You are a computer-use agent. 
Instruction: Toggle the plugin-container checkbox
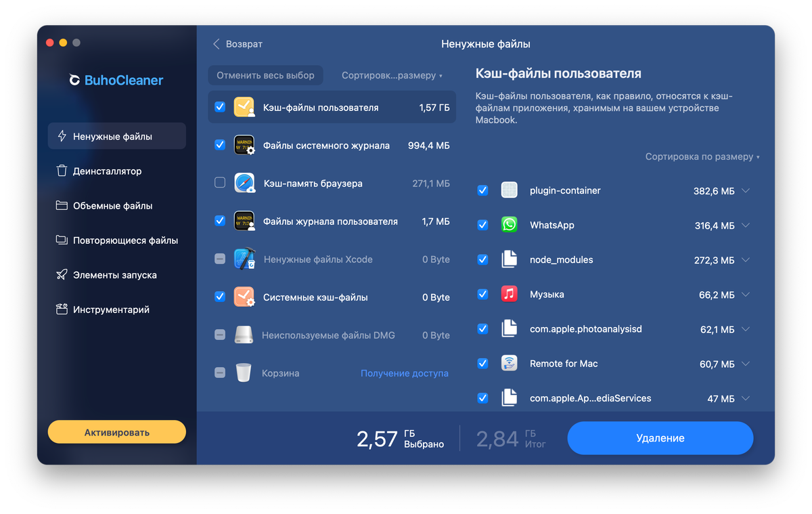482,190
